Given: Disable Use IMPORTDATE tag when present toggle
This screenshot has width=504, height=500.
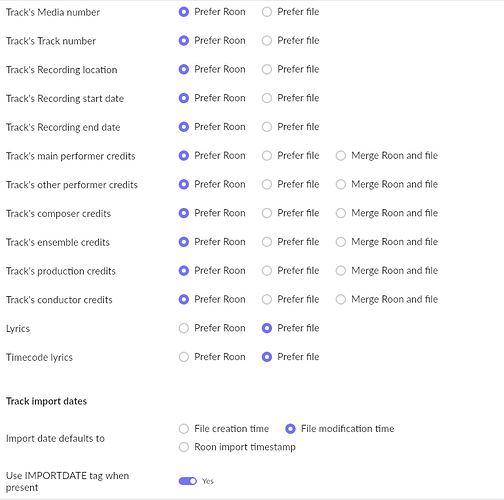Looking at the screenshot, I should click(x=188, y=481).
